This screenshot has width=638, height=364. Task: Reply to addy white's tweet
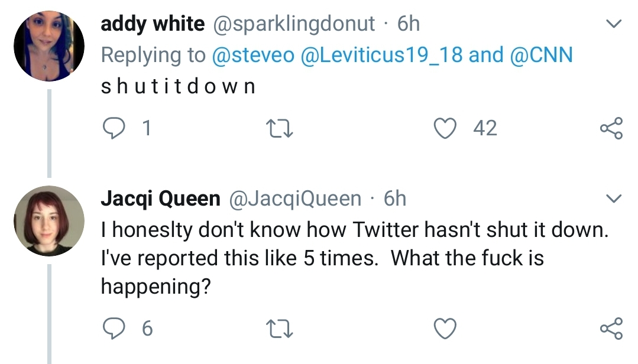(x=113, y=128)
